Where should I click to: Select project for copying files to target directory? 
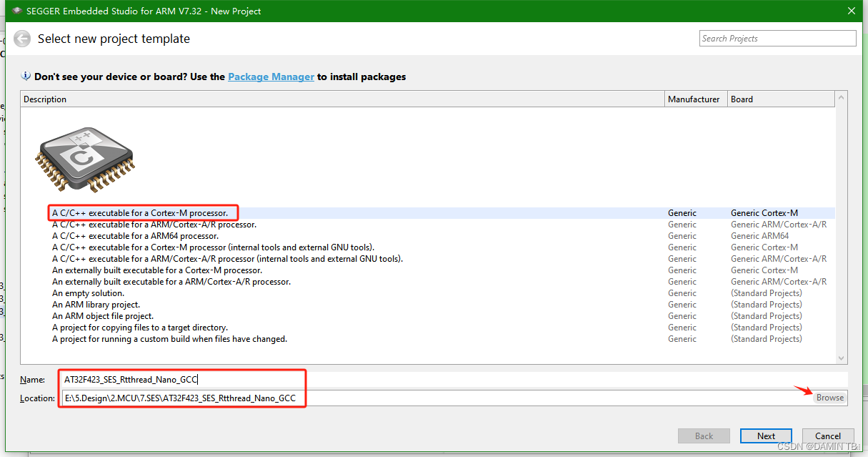click(140, 328)
